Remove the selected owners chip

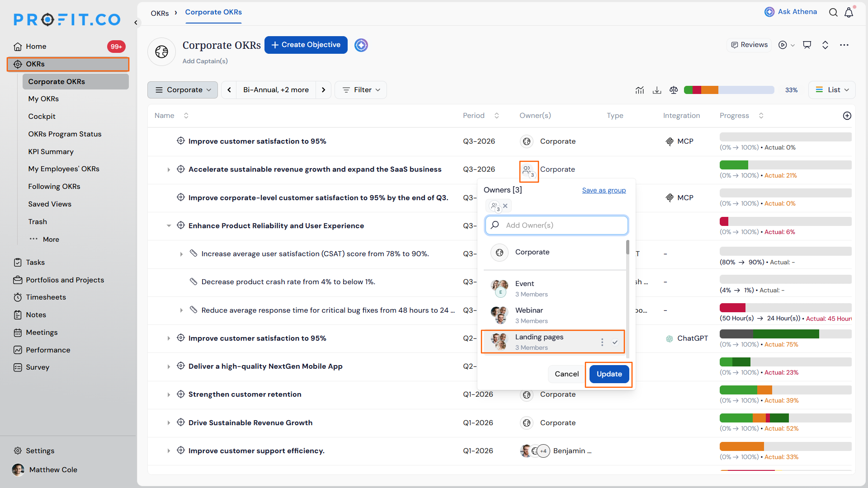tap(505, 206)
